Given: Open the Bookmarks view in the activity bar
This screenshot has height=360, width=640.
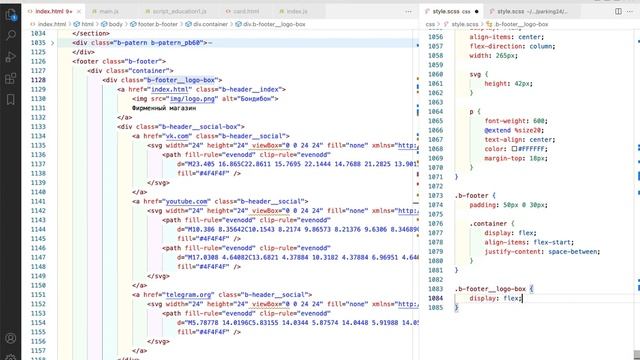Looking at the screenshot, I should [x=11, y=99].
